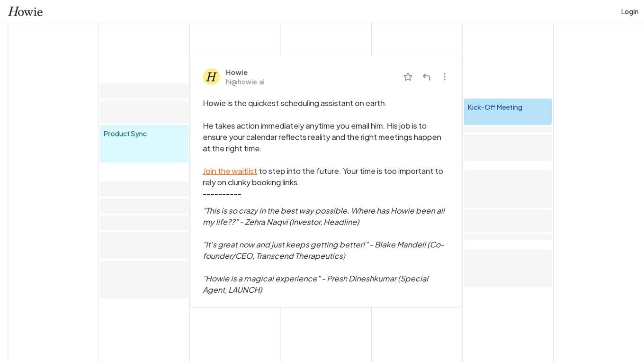The width and height of the screenshot is (644, 362).
Task: Follow the Join the waitlist link
Action: 230,171
